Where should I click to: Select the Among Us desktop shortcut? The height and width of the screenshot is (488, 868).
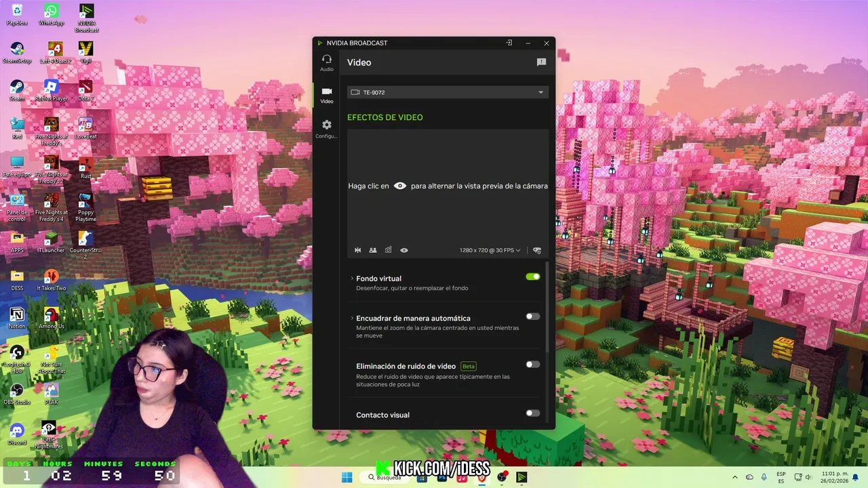point(52,319)
